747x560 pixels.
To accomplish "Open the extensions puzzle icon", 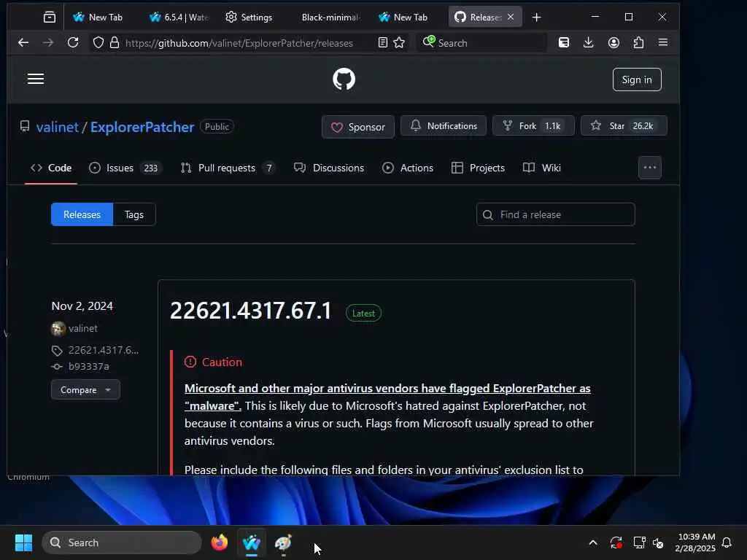I will coord(638,43).
